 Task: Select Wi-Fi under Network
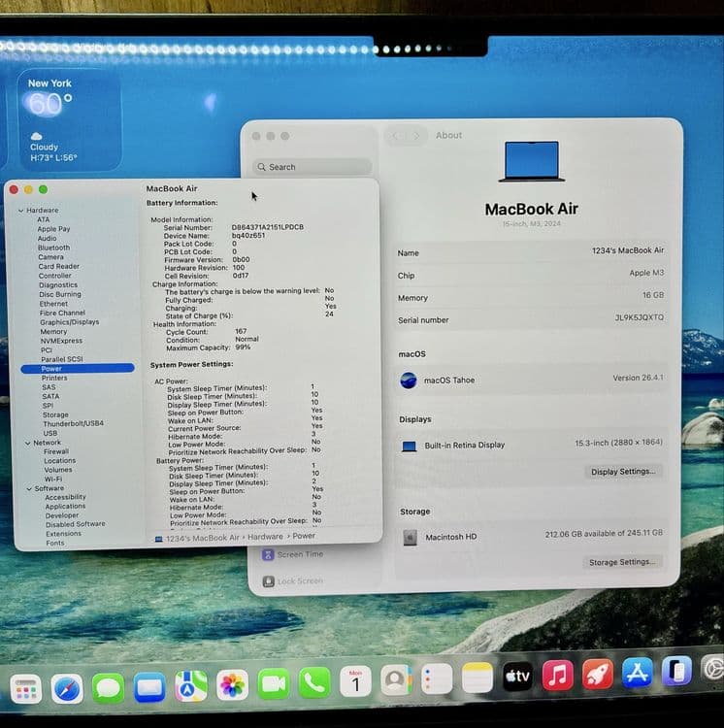click(x=53, y=479)
